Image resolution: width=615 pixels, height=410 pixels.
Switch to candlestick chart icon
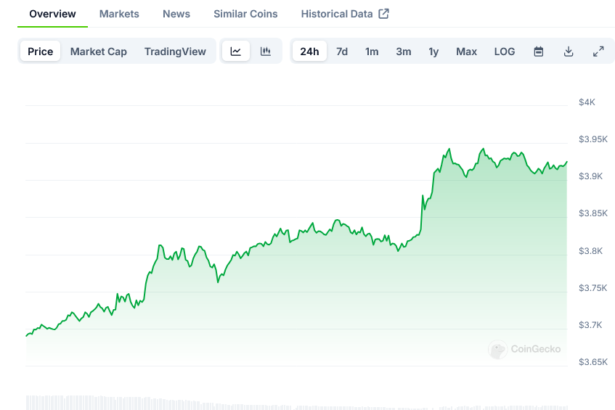[265, 51]
